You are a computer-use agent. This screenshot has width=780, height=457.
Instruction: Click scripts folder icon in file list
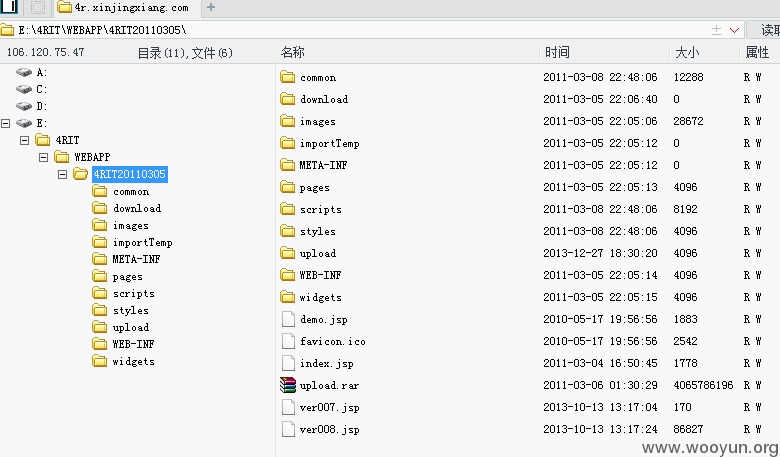[x=288, y=209]
